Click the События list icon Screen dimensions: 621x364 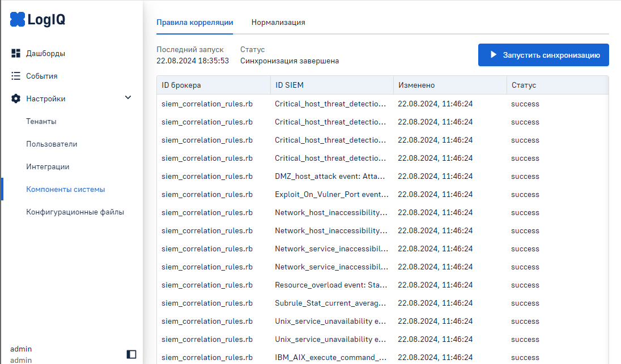coord(16,76)
